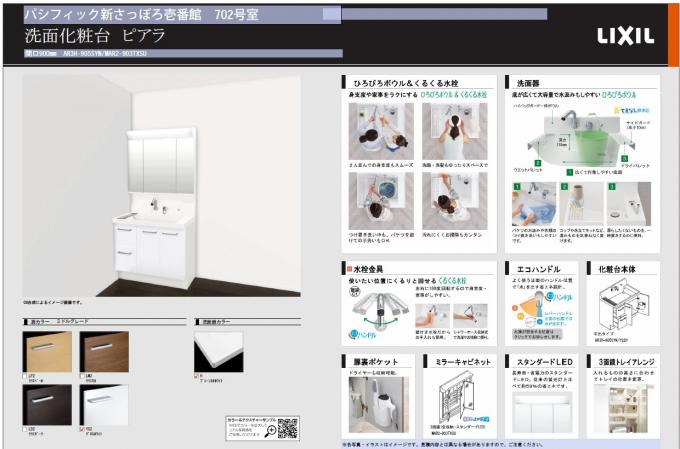Click the photo of person cleaning the basin
This screenshot has height=449, width=680.
pos(454,201)
